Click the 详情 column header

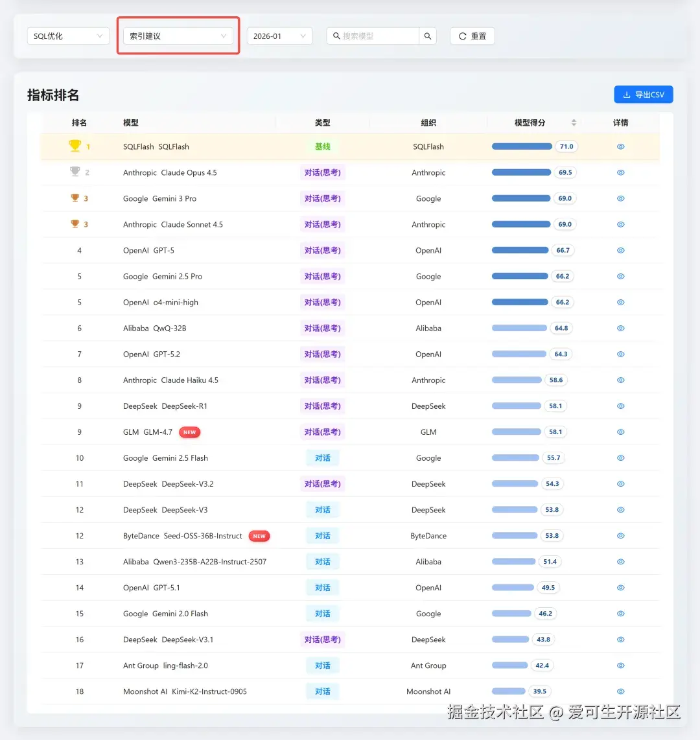620,122
